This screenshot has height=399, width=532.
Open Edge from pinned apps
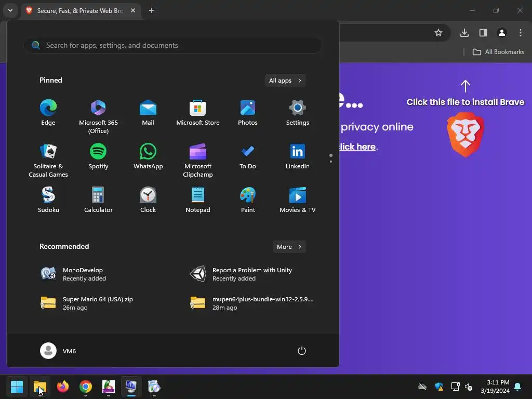(x=48, y=113)
